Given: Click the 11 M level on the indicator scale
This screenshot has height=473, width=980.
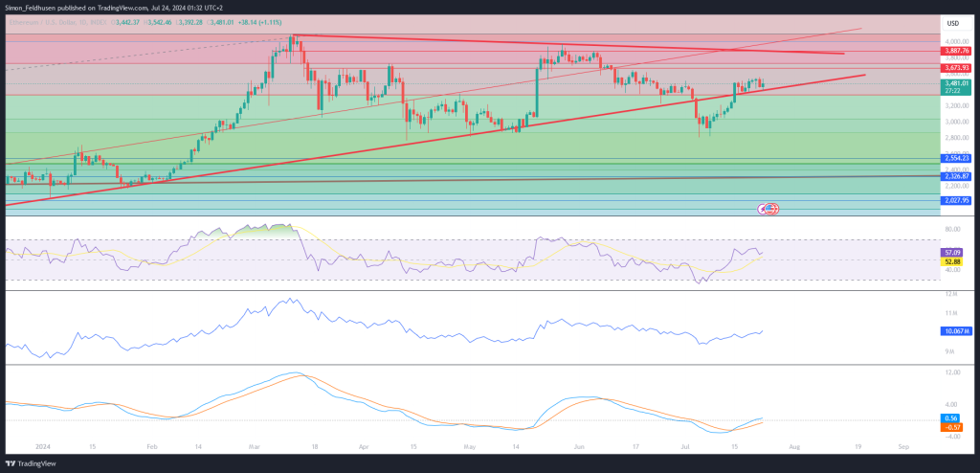Looking at the screenshot, I should [x=950, y=313].
